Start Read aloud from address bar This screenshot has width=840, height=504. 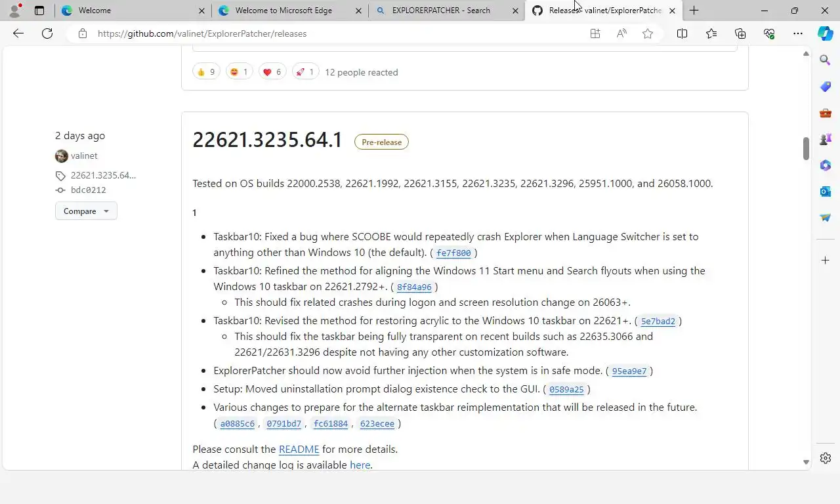click(621, 33)
